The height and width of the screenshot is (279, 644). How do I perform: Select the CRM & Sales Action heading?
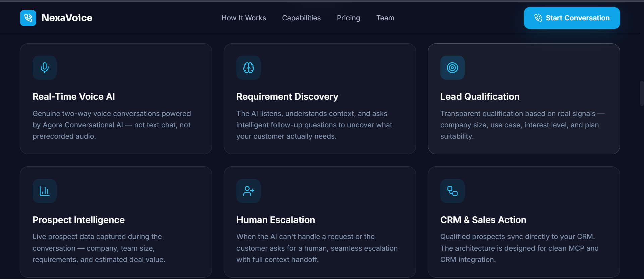click(483, 220)
